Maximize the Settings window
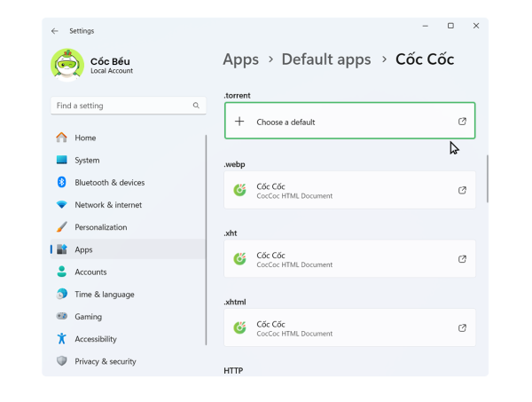Screen dimensions: 532x402 (450, 26)
